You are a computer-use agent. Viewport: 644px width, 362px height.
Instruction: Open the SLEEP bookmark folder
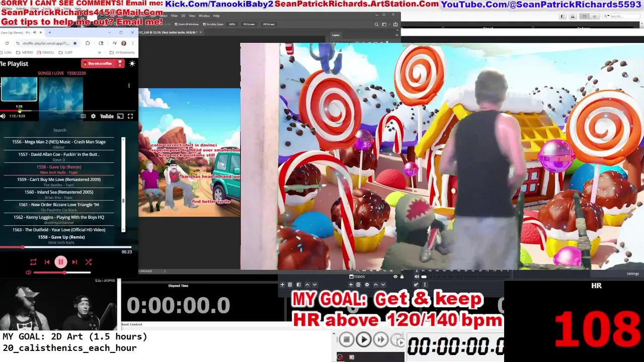coord(65,52)
